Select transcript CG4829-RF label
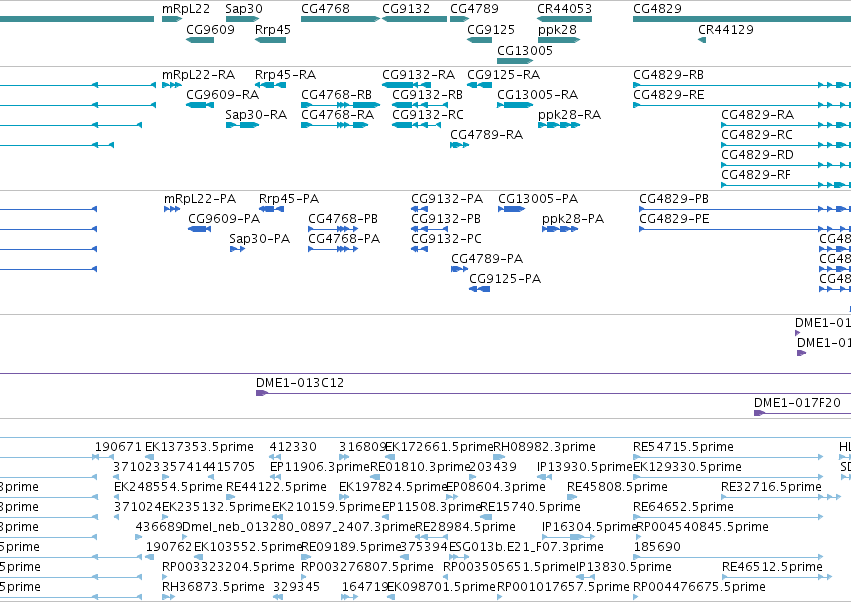The width and height of the screenshot is (851, 602). pyautogui.click(x=756, y=175)
